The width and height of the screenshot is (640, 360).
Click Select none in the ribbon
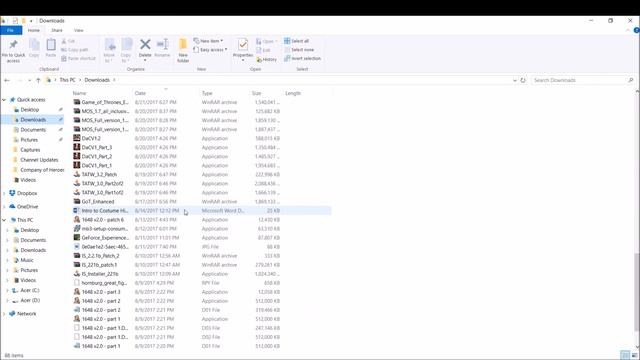pos(299,50)
